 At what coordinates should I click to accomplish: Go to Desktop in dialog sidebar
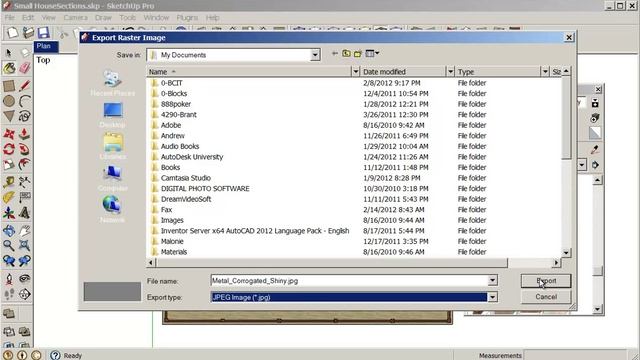(x=112, y=115)
